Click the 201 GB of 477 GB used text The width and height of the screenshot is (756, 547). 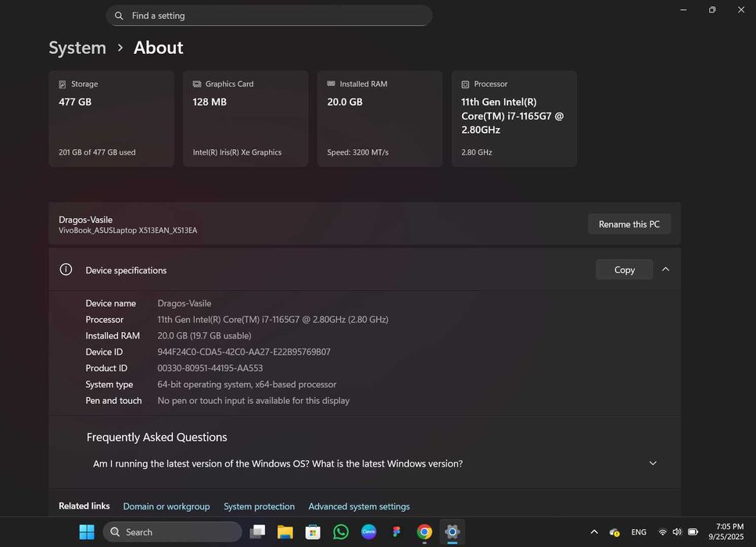(97, 152)
